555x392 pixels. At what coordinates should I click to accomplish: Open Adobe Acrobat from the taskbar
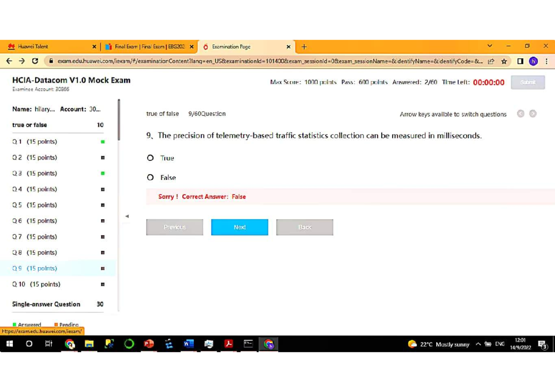(x=228, y=344)
